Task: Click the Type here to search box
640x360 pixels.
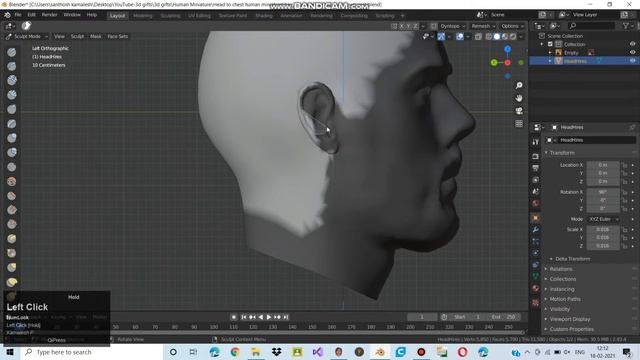Action: (92, 352)
